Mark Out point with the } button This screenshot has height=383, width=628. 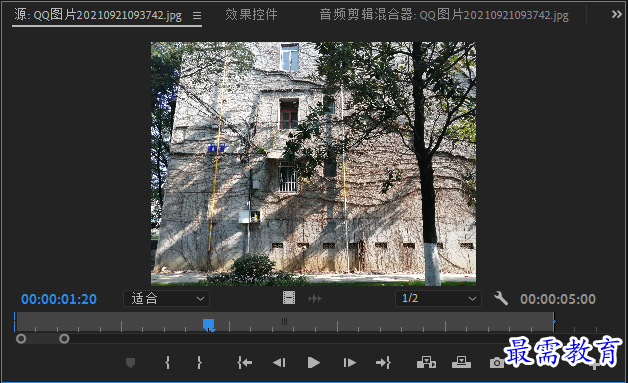click(x=199, y=363)
